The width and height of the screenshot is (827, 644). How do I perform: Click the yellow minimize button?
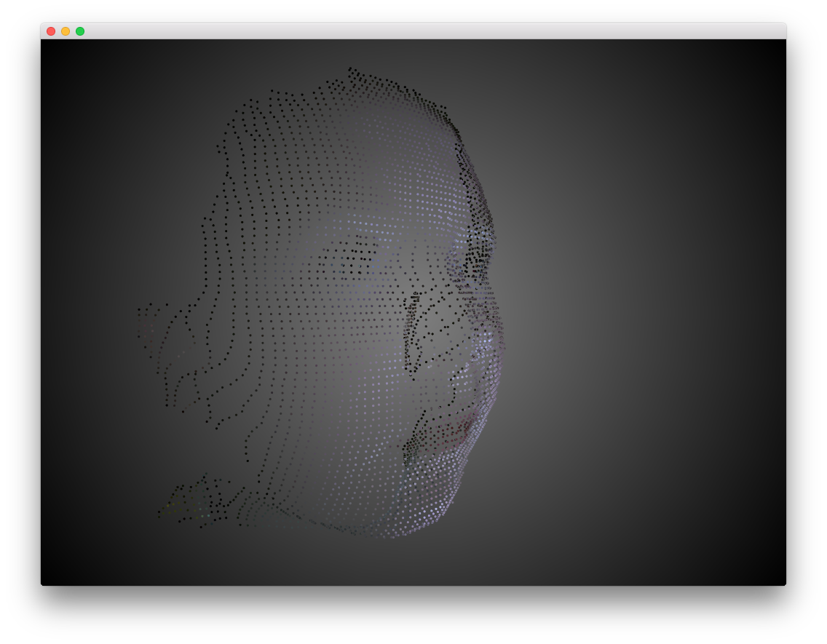[64, 31]
